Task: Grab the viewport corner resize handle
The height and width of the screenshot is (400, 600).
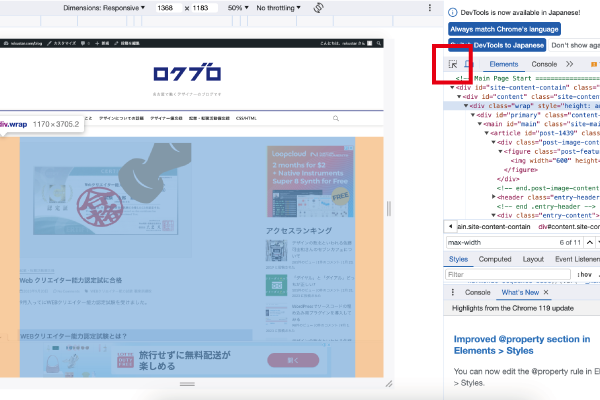Action: tap(389, 384)
